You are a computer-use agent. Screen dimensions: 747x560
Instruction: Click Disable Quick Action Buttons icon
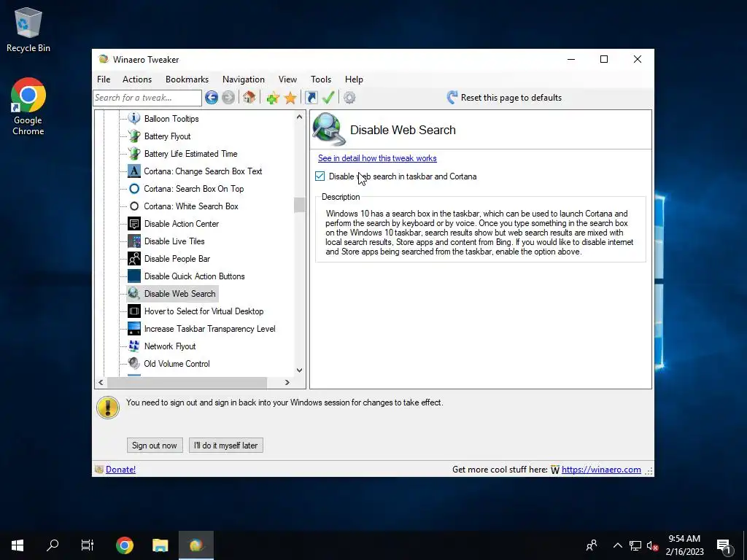[x=134, y=276]
